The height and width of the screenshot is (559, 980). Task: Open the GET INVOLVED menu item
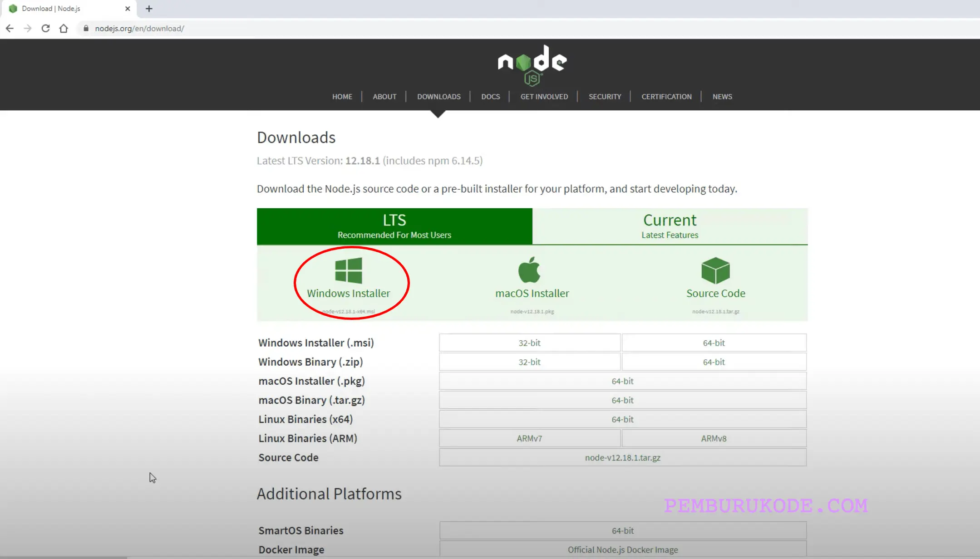[544, 97]
